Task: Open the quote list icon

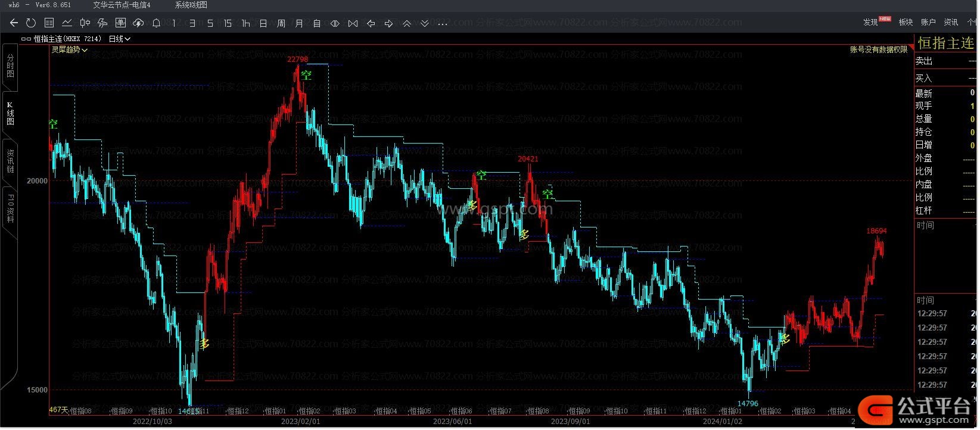Action: click(x=49, y=23)
